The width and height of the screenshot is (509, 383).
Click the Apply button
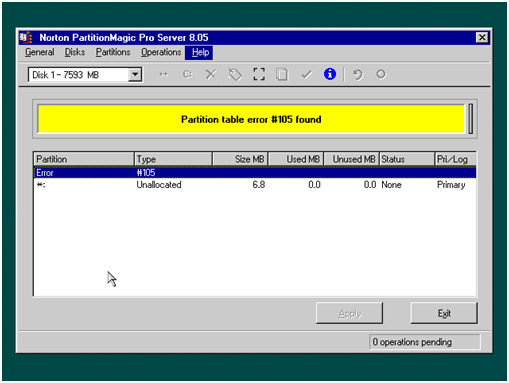tap(349, 313)
